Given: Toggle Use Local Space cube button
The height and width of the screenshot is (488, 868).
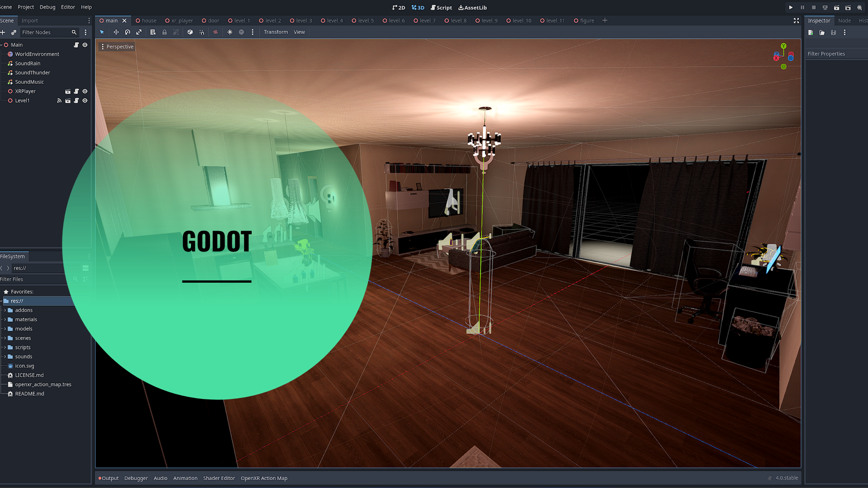Looking at the screenshot, I should click(190, 32).
